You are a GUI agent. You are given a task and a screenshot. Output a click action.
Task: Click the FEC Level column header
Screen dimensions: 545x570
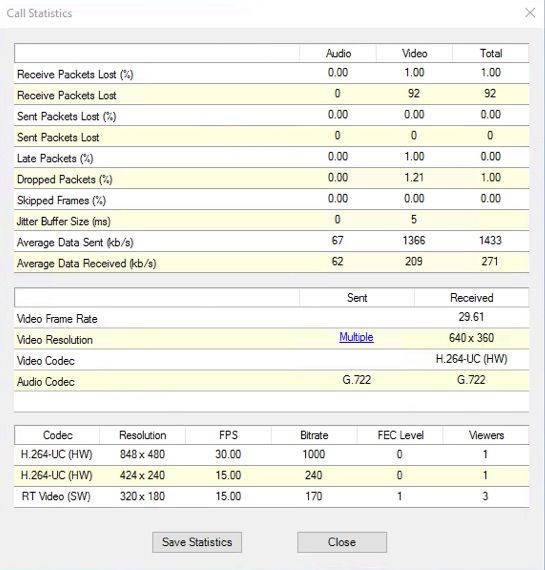pos(400,435)
